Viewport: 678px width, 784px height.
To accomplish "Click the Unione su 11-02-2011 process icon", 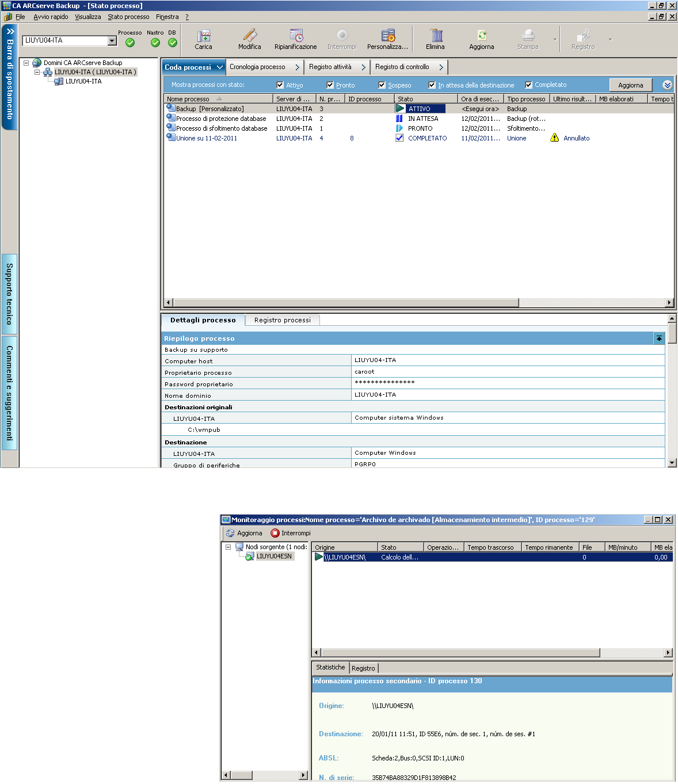I will click(x=171, y=138).
